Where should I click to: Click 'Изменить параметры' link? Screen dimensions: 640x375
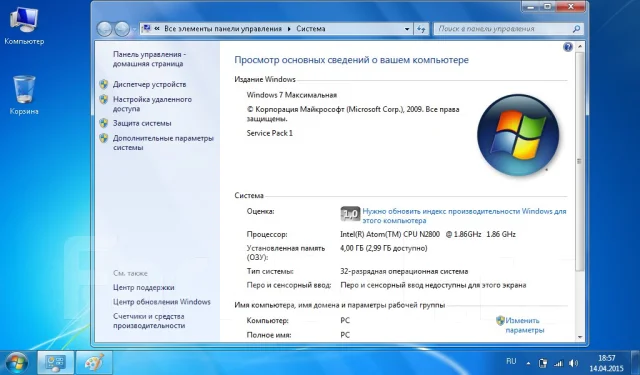pos(524,325)
